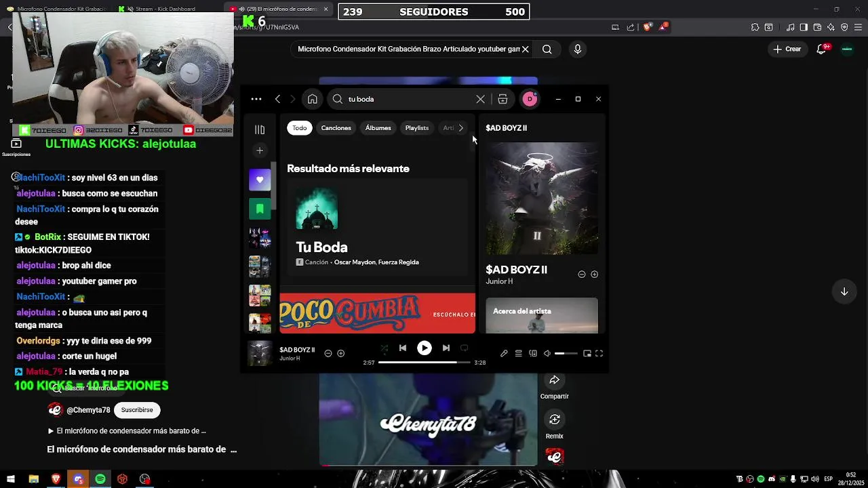
Task: Start YouTube voice search
Action: click(578, 49)
